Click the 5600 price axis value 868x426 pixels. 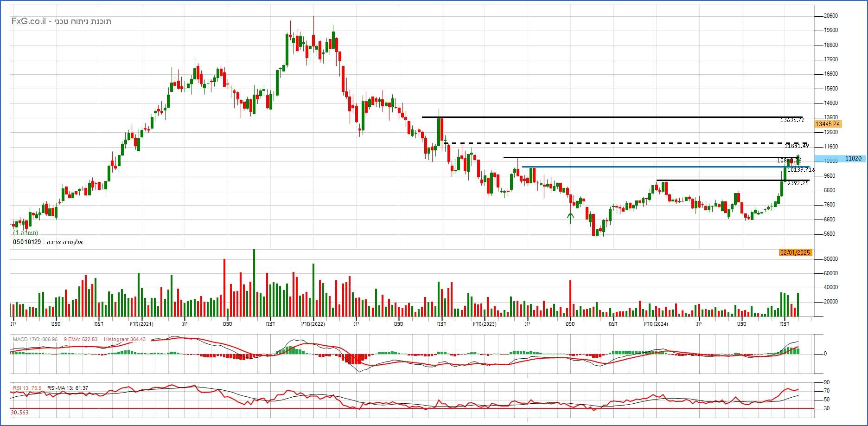tap(829, 234)
